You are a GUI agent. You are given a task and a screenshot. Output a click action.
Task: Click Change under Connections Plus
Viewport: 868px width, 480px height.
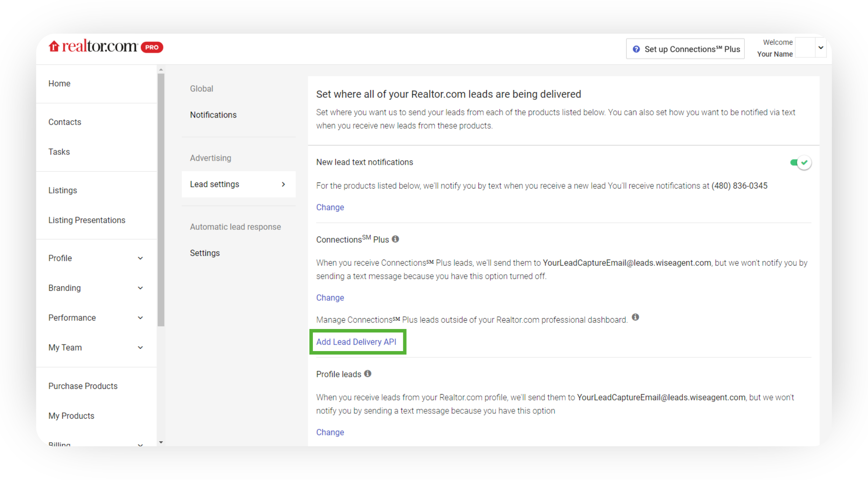point(330,297)
